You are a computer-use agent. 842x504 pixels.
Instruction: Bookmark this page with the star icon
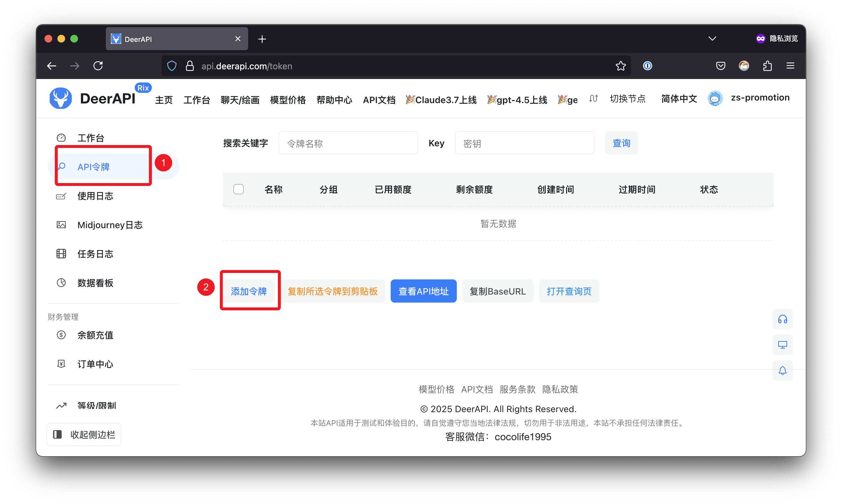coord(621,66)
